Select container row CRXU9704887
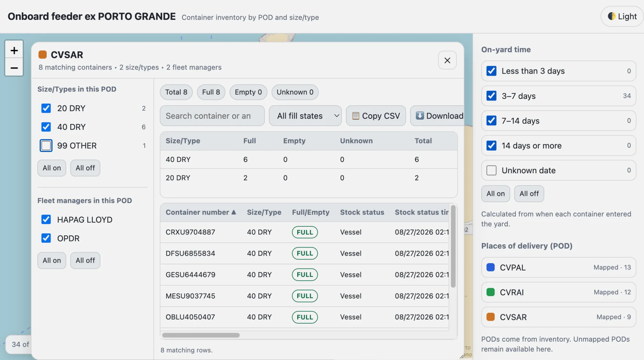644x360 pixels. [x=305, y=232]
